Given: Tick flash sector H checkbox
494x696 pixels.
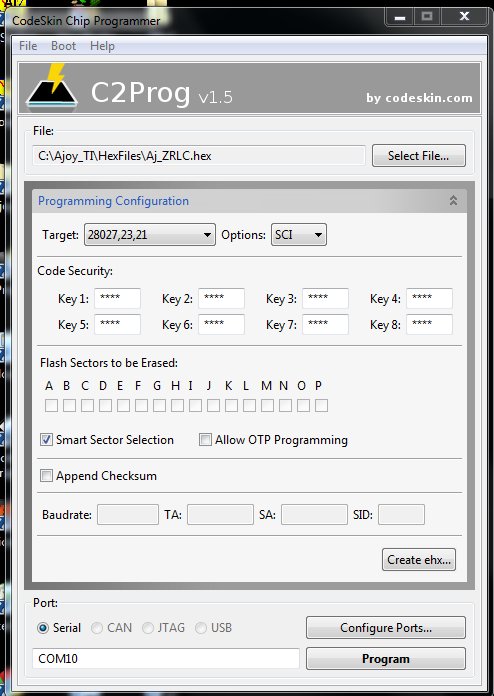Looking at the screenshot, I should tap(177, 405).
